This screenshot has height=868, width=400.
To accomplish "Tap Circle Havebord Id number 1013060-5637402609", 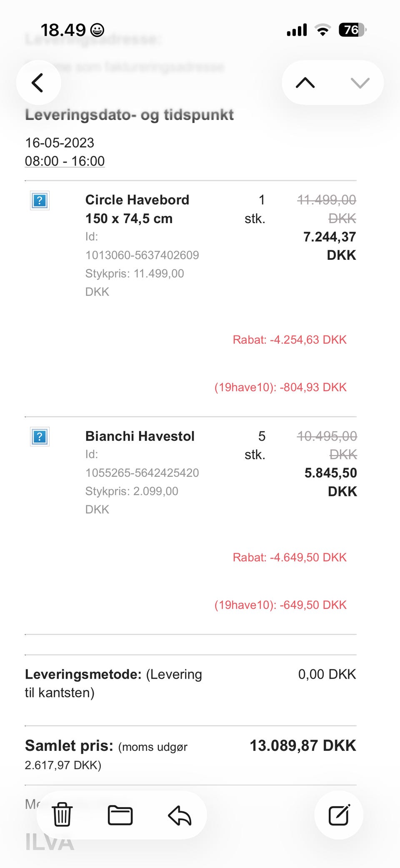I will pos(142,255).
